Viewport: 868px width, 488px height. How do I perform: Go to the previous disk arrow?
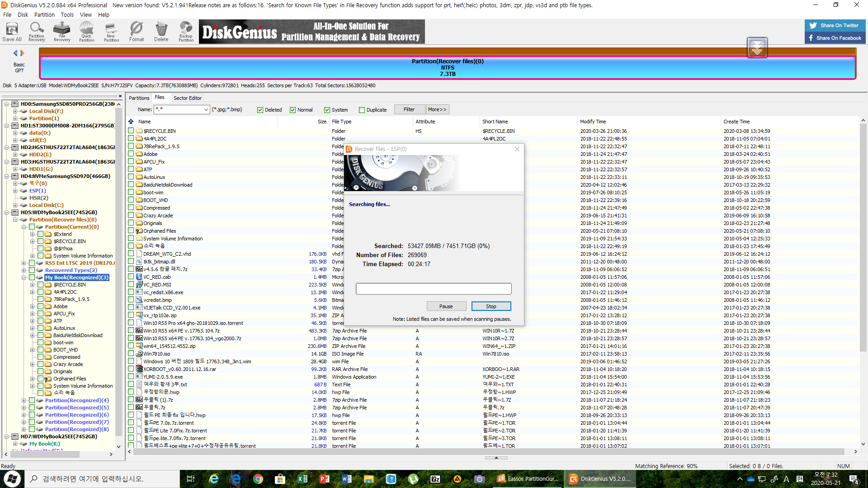tap(15, 53)
